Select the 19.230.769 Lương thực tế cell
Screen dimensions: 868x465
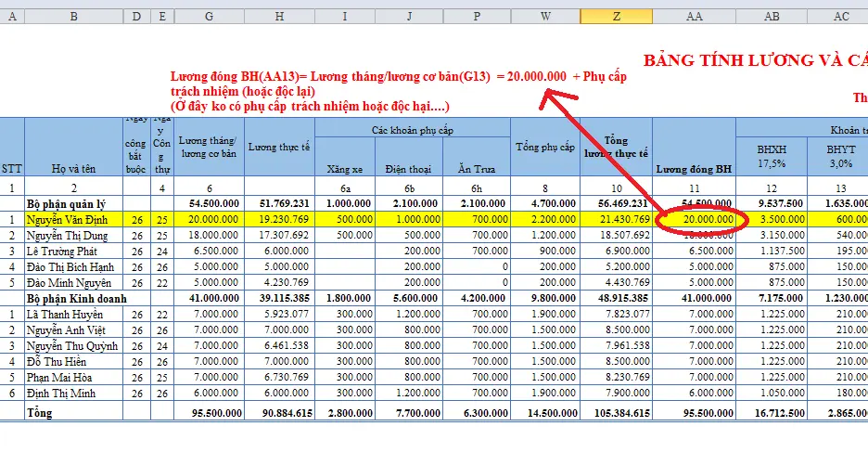coord(279,219)
